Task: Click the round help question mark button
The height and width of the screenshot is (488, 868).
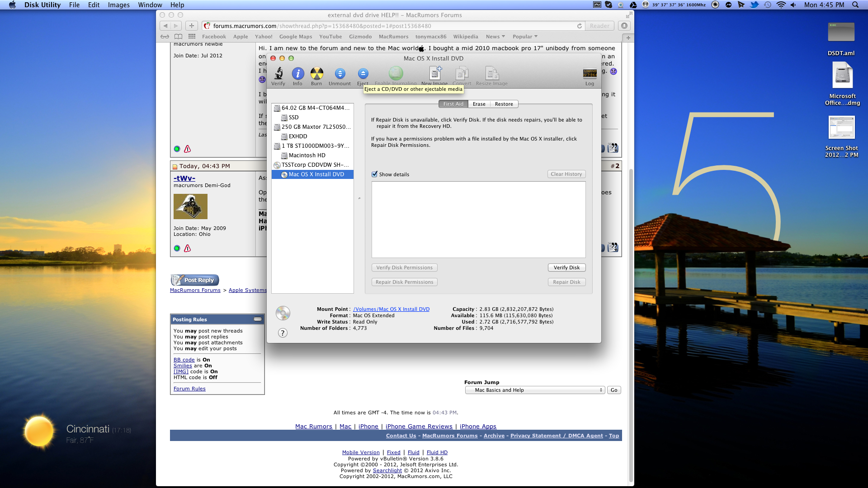Action: [x=283, y=333]
